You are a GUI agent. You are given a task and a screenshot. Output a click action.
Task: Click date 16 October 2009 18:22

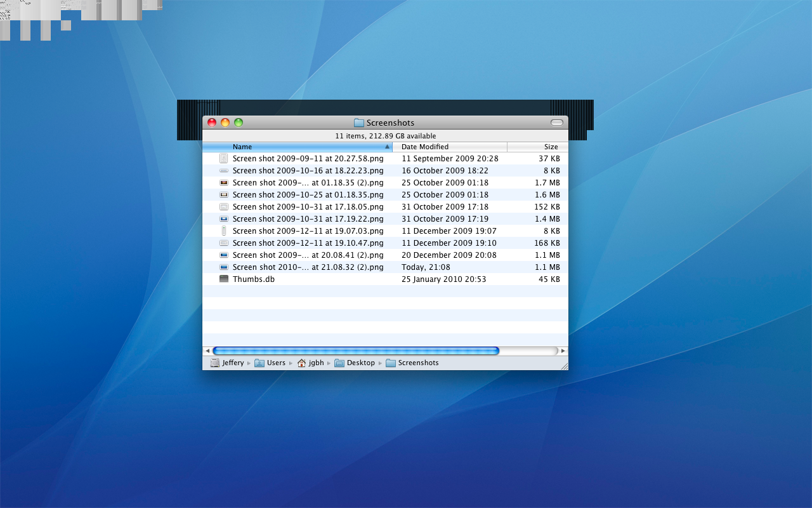pyautogui.click(x=445, y=171)
